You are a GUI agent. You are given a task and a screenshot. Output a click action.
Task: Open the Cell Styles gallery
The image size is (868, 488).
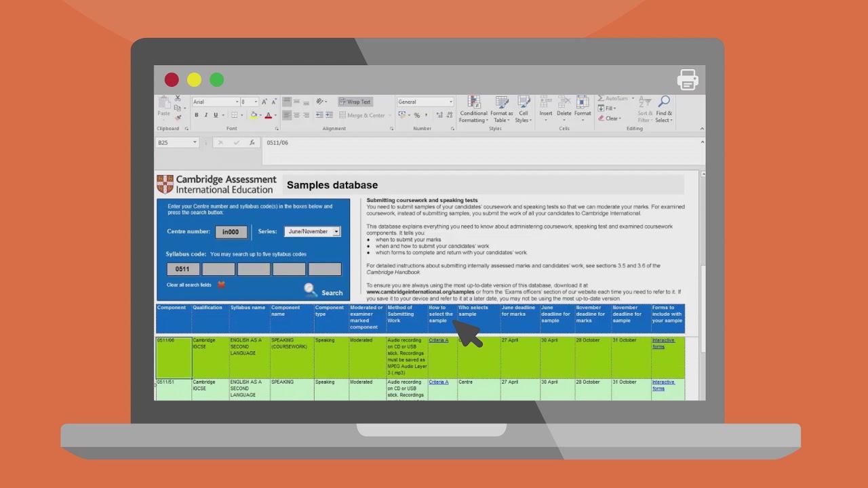(x=524, y=110)
